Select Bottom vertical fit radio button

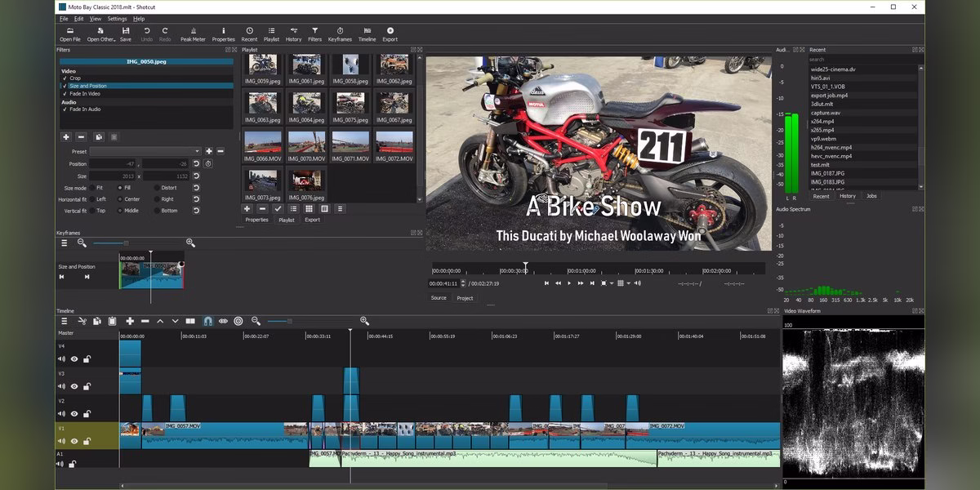157,211
